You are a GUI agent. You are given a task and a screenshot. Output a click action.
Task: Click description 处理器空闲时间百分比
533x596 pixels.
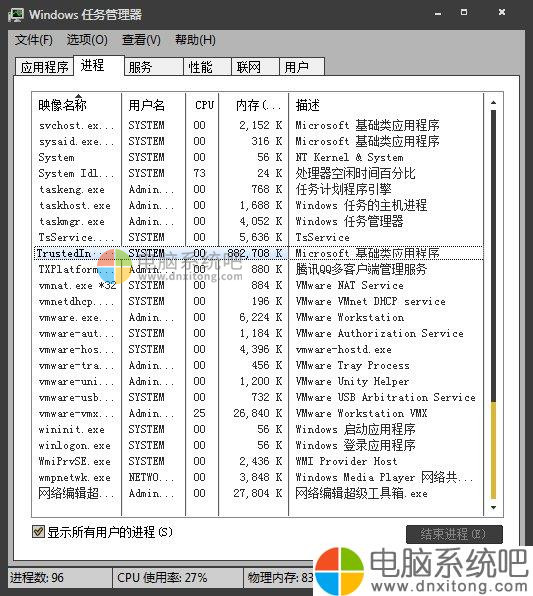[355, 173]
